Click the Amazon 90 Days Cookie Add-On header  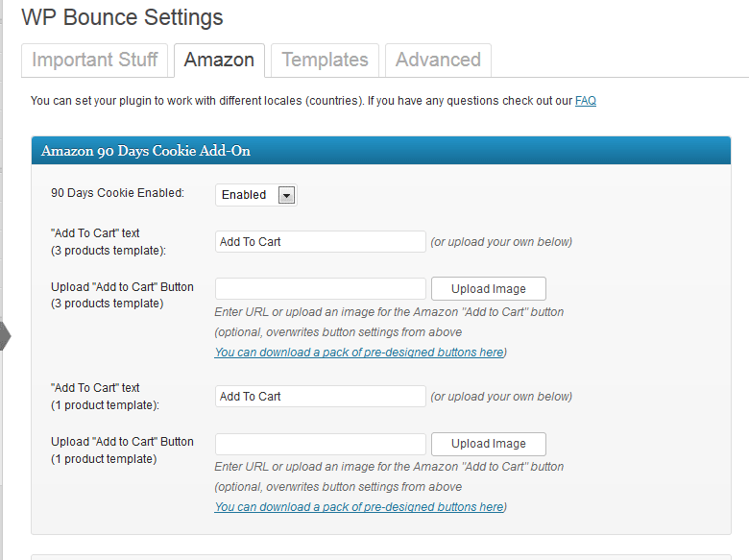pos(381,151)
